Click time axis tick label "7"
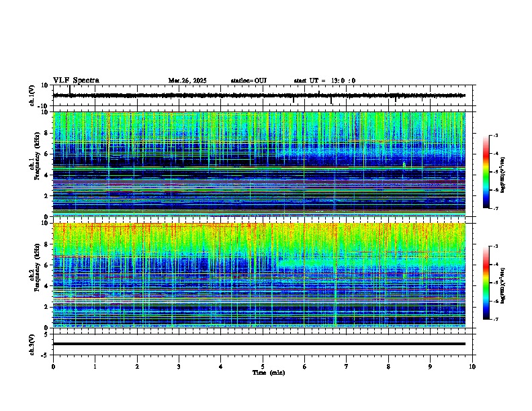Image resolution: width=532 pixels, height=411 pixels. (347, 367)
